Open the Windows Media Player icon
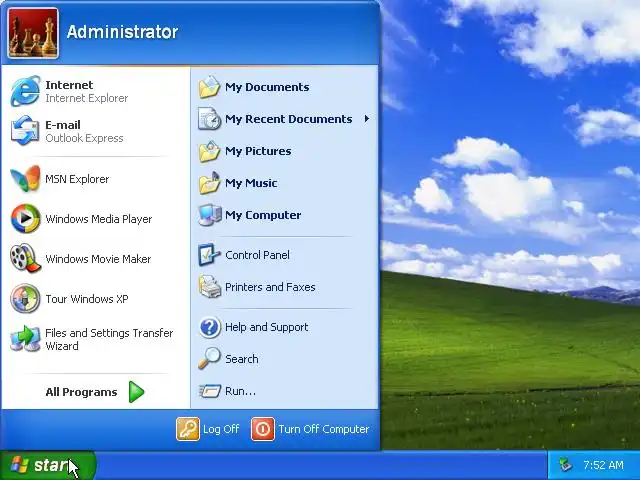Screen dimensions: 640x480 click(x=25, y=218)
